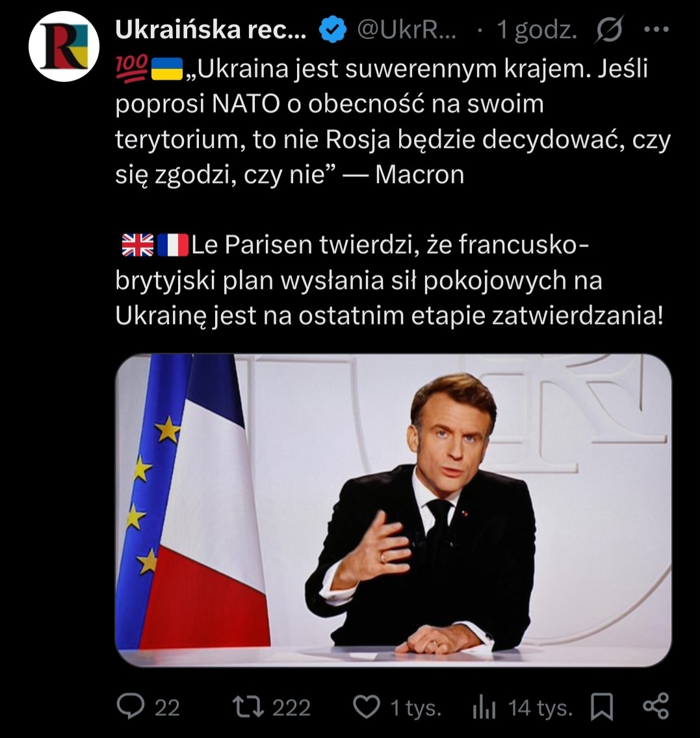The height and width of the screenshot is (738, 700).
Task: Click the share icon
Action: click(655, 707)
